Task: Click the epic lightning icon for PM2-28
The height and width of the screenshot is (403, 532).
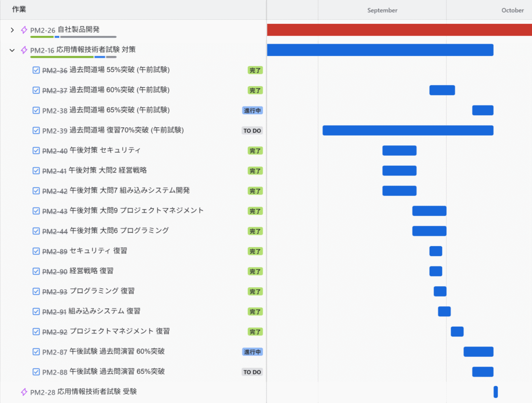Action: (x=24, y=392)
